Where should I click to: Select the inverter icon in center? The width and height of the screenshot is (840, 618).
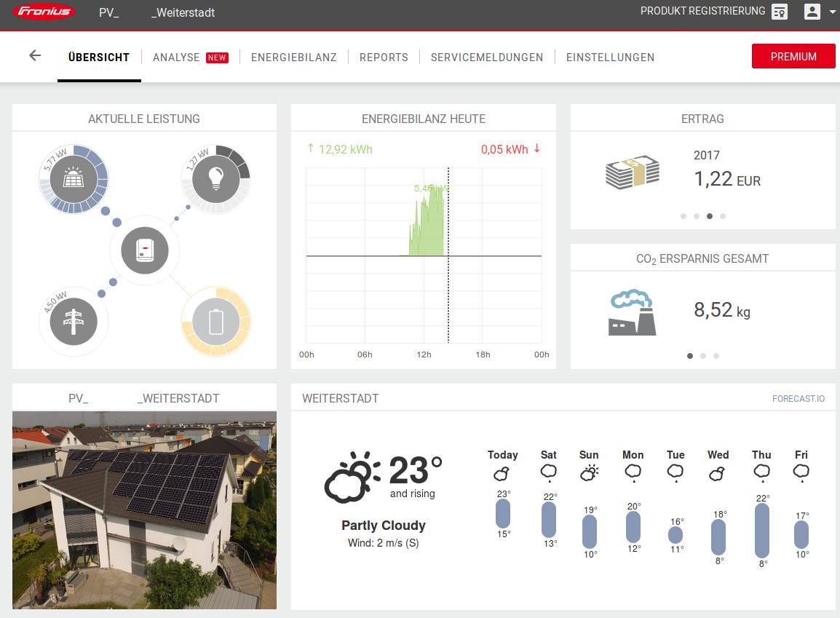tap(145, 250)
